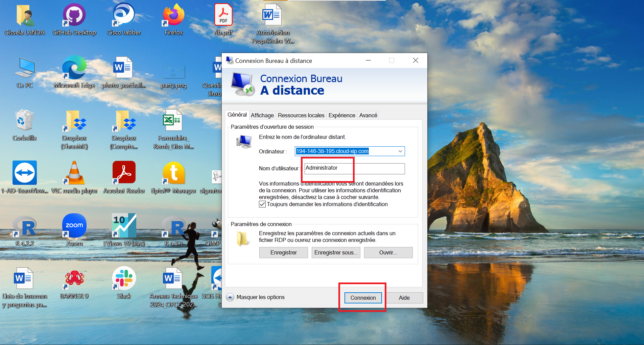644x345 pixels.
Task: Select the Autorisation Propriétaire Word document
Action: click(272, 15)
